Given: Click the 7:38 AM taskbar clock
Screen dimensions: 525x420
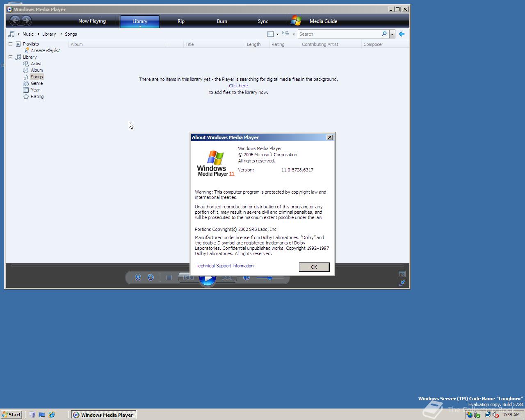Looking at the screenshot, I should 511,415.
